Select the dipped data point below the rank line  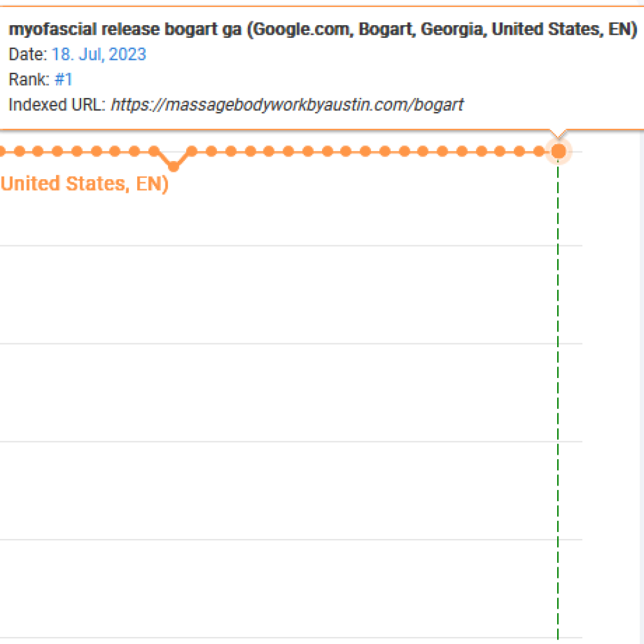pyautogui.click(x=174, y=166)
